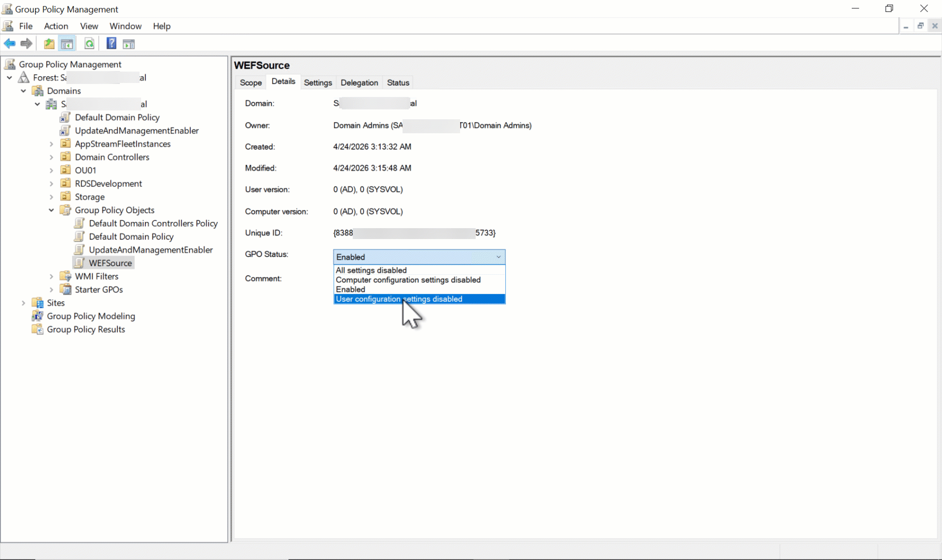Image resolution: width=942 pixels, height=560 pixels.
Task: Click the Domain Controllers OU icon
Action: 65,157
